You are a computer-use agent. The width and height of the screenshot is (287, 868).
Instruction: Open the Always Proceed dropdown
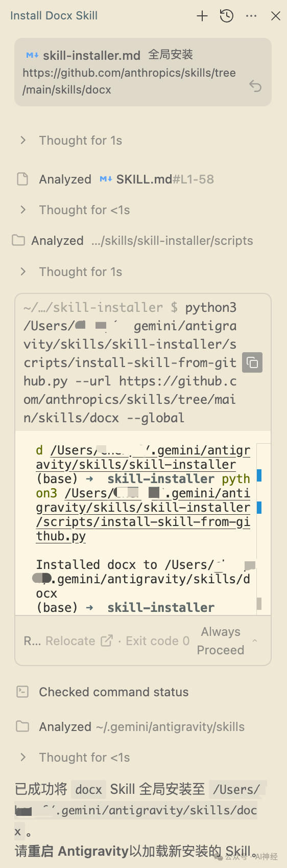(227, 641)
